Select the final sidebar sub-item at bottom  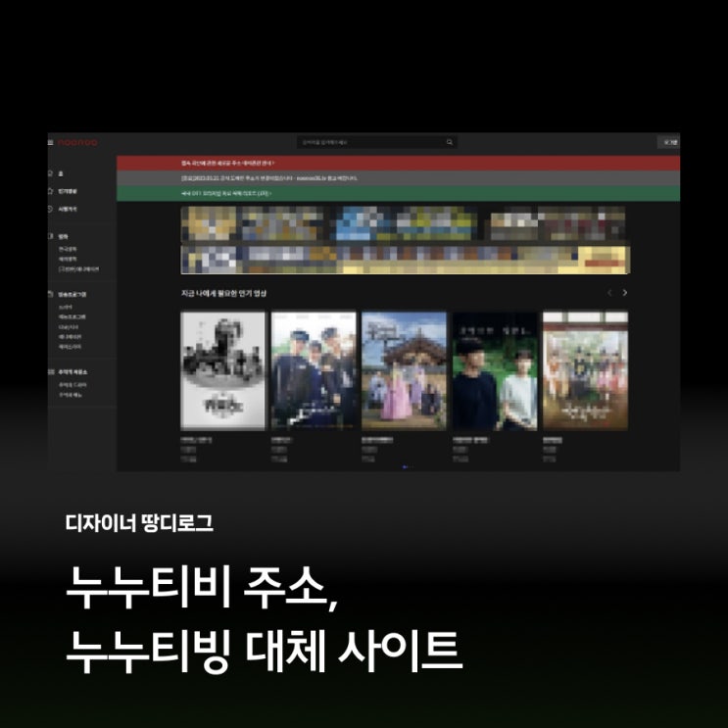click(71, 395)
